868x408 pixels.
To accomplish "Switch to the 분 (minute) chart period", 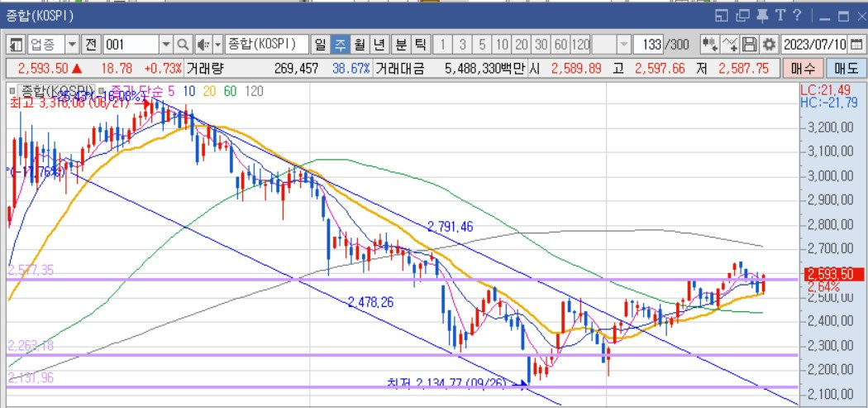I will point(399,45).
